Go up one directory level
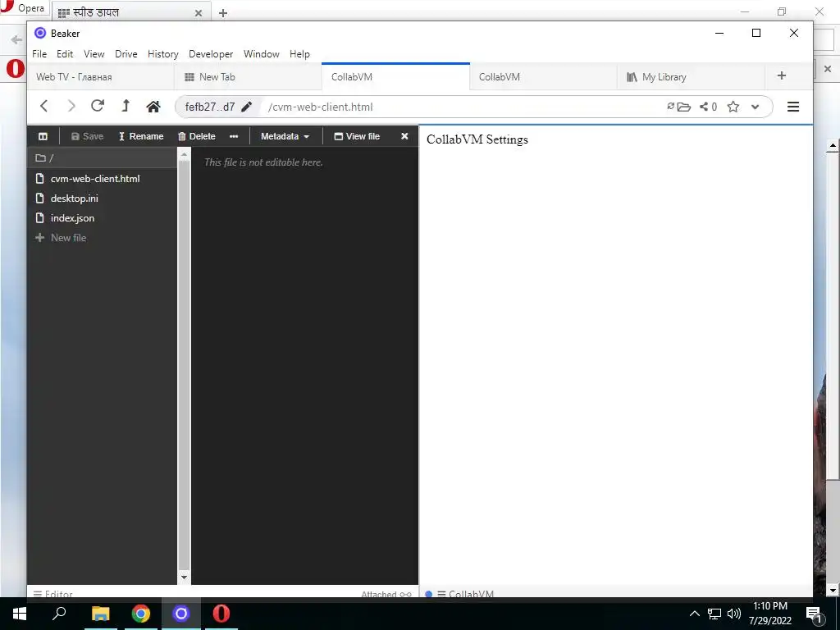Screen dimensions: 840x630 click(x=126, y=106)
